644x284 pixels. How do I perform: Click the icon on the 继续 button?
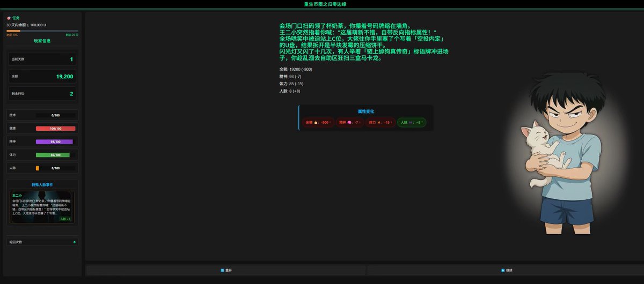[x=503, y=270]
